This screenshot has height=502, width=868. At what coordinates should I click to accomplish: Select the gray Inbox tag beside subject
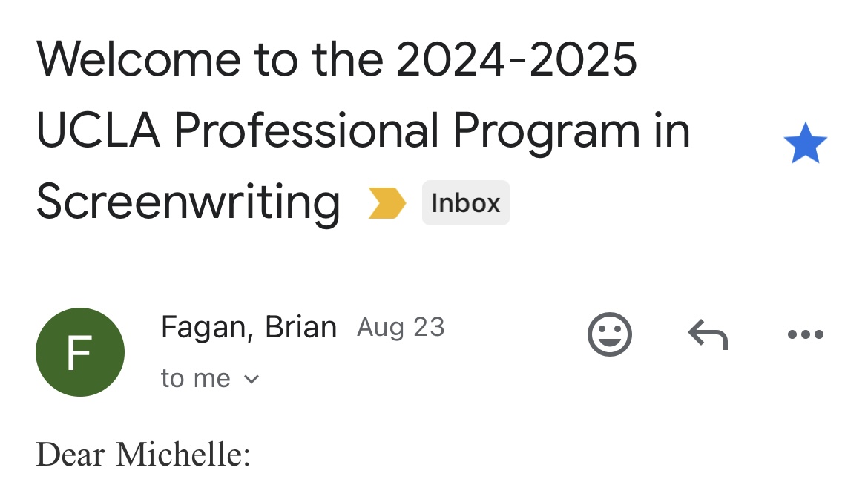coord(466,203)
